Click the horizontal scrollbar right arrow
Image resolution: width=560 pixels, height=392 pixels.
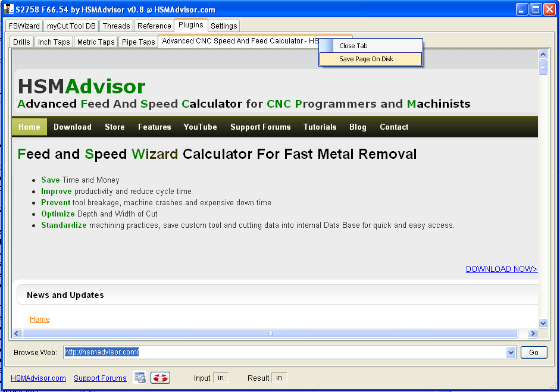tap(533, 334)
